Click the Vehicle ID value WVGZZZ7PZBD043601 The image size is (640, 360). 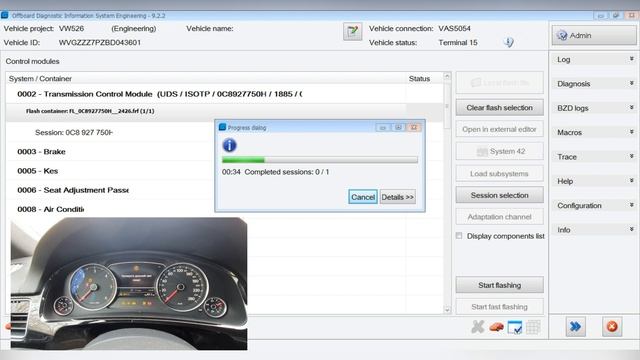pos(100,42)
